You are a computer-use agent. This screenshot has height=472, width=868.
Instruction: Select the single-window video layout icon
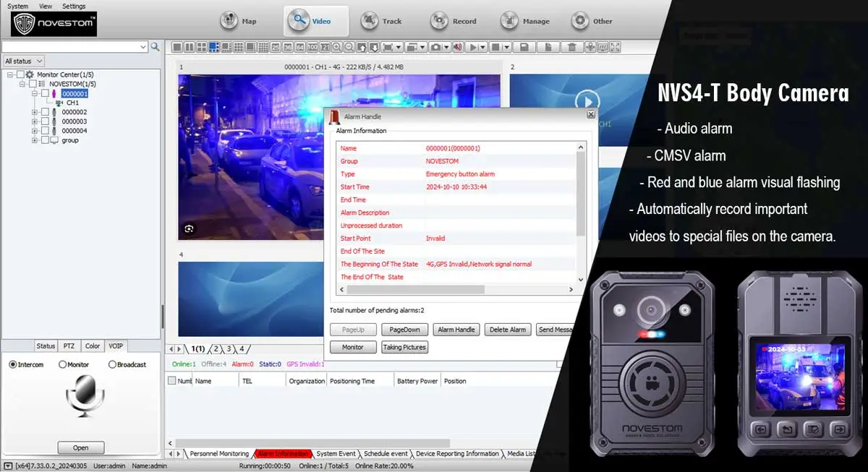pos(176,47)
